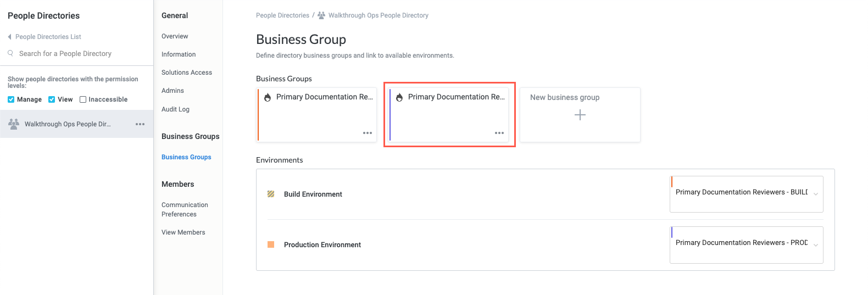Screen dimensions: 868x295
Task: Open View Members page
Action: [x=183, y=232]
